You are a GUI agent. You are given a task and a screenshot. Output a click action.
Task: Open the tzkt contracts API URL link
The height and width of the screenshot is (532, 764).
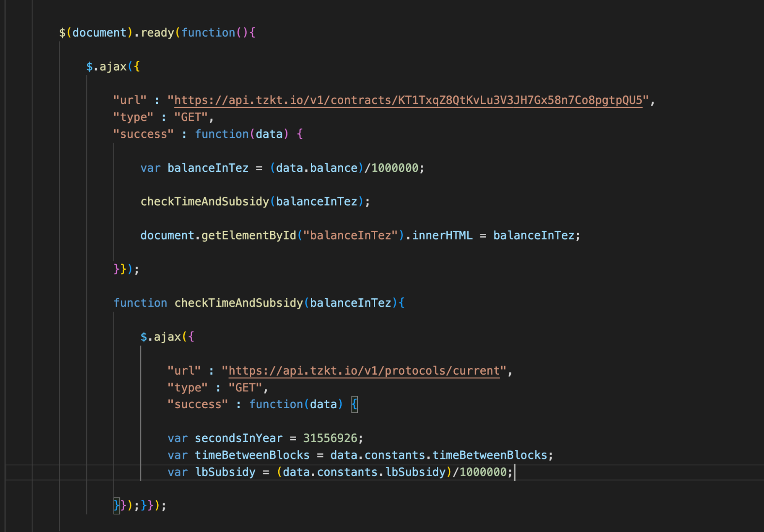(x=408, y=100)
